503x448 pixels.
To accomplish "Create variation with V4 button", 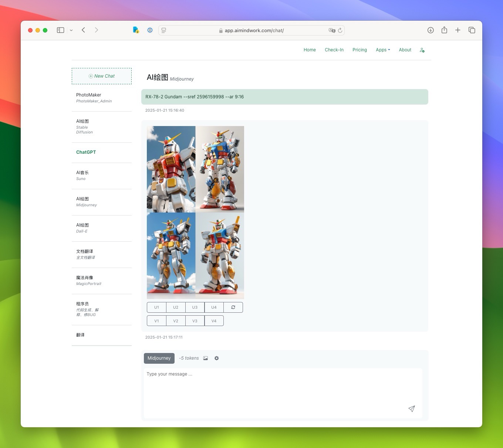I will pos(214,321).
